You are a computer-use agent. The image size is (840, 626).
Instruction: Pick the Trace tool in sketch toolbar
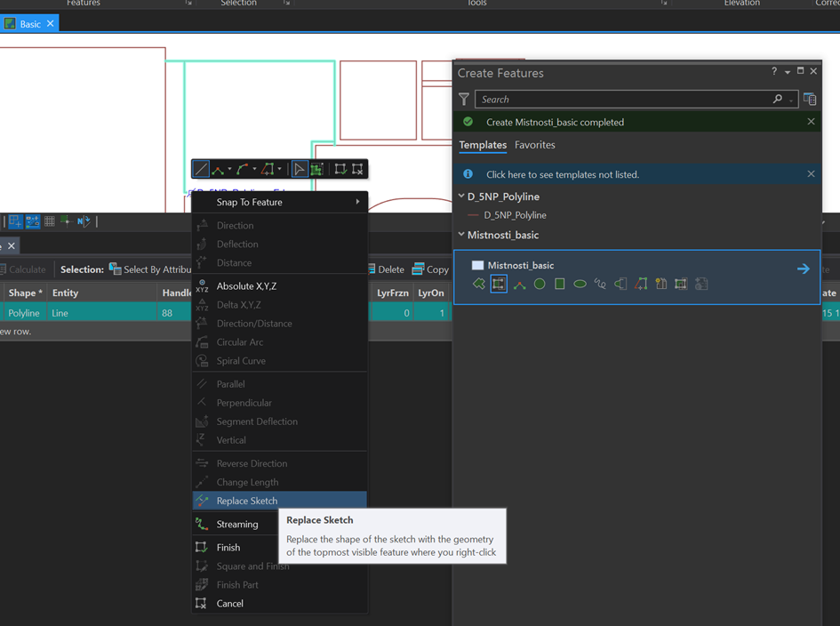268,169
